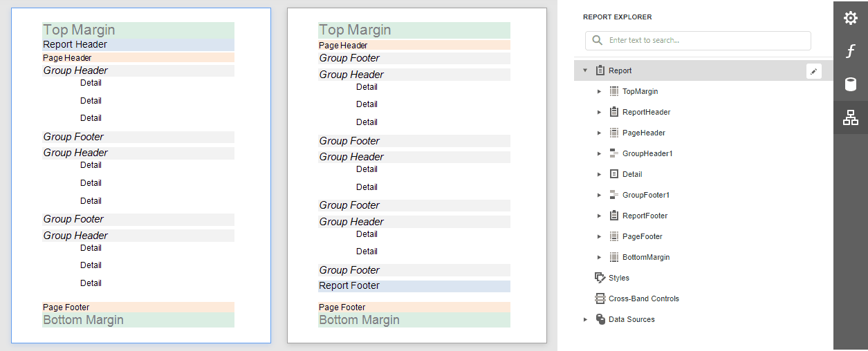The image size is (868, 351).
Task: Open the Expressions panel in sidebar
Action: point(850,51)
